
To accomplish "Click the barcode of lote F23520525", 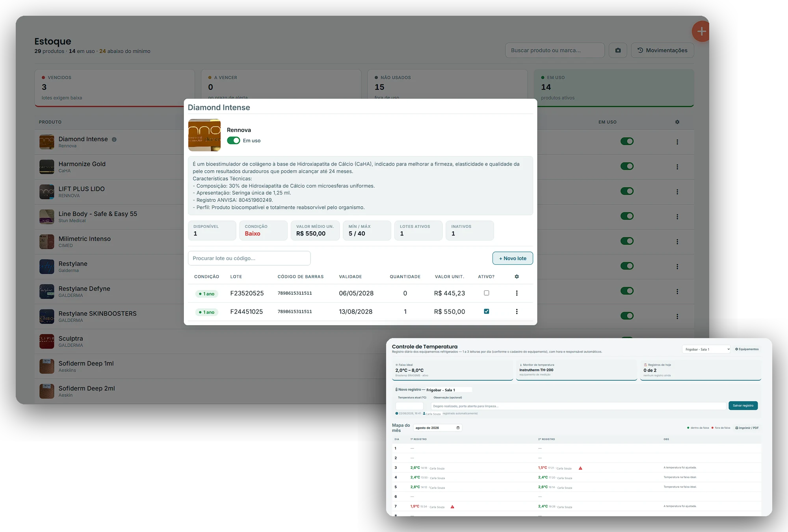I will click(295, 293).
